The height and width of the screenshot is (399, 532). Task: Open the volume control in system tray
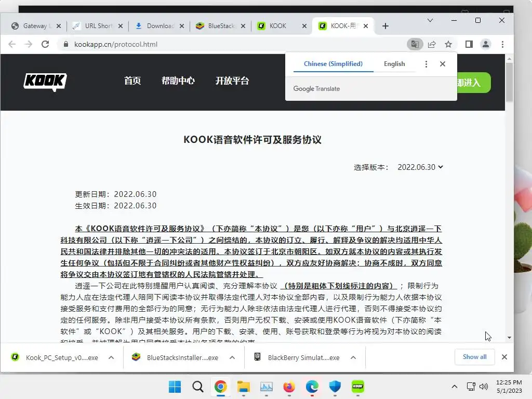(484, 387)
